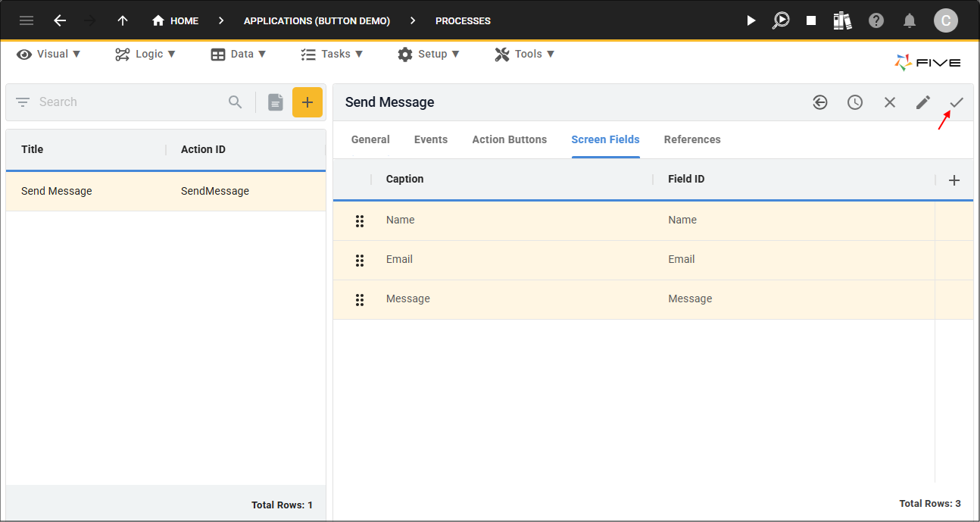Grab drag handle of Name row

pos(360,220)
